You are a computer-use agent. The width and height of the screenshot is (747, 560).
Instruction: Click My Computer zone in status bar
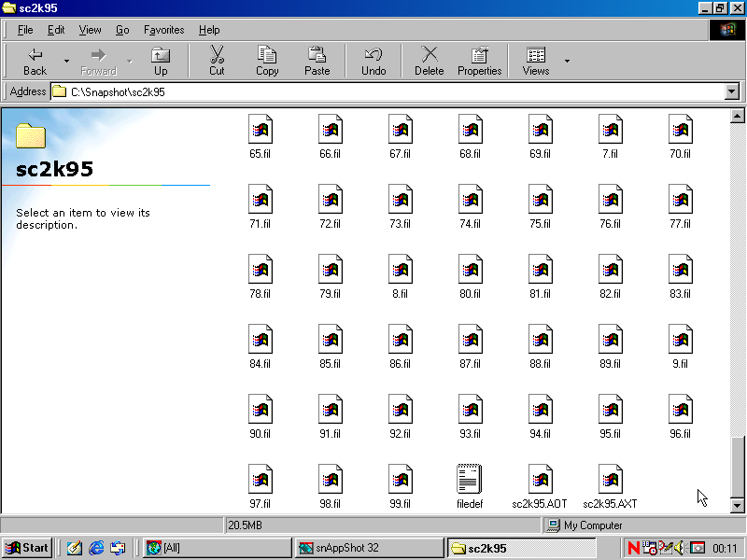point(642,525)
